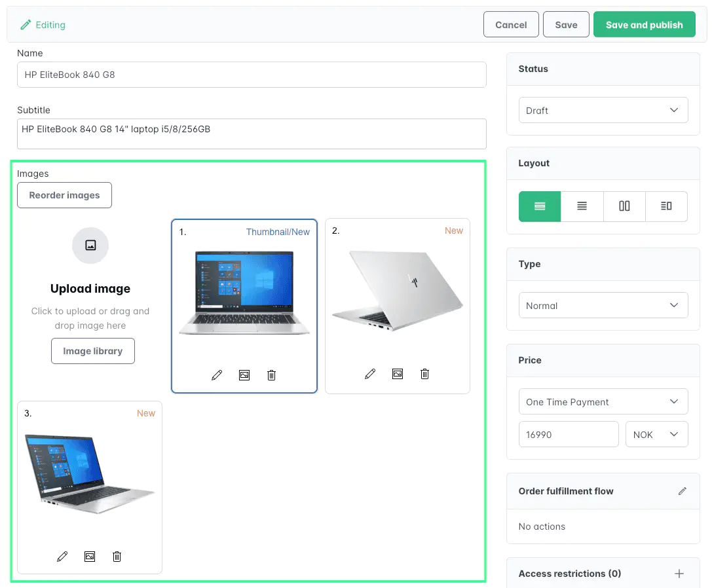This screenshot has height=588, width=712.
Task: Open the Status dropdown showing Draft
Action: pyautogui.click(x=603, y=110)
